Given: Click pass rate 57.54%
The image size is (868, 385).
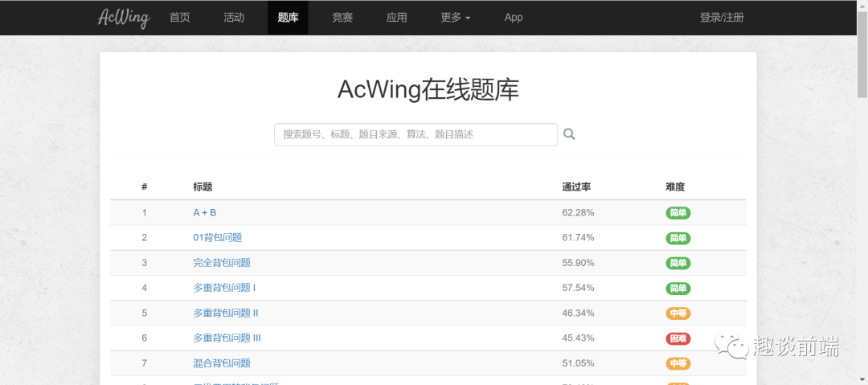Looking at the screenshot, I should pos(578,288).
